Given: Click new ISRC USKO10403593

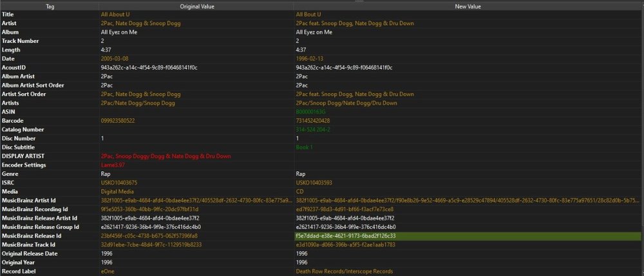Looking at the screenshot, I should point(314,183).
